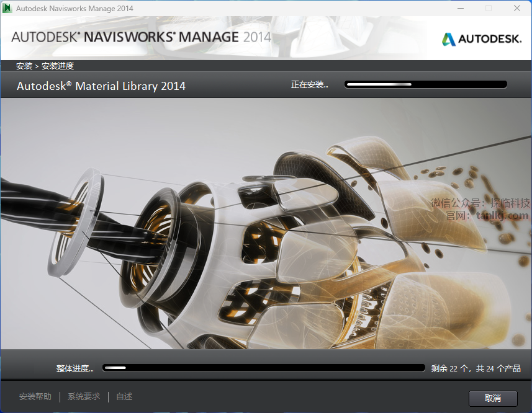
Task: Click the 整体进度 overall progress bar
Action: 264,368
